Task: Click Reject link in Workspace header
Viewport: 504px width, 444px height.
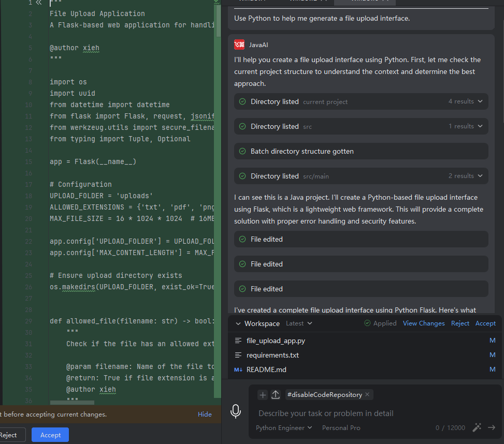Action: 460,323
